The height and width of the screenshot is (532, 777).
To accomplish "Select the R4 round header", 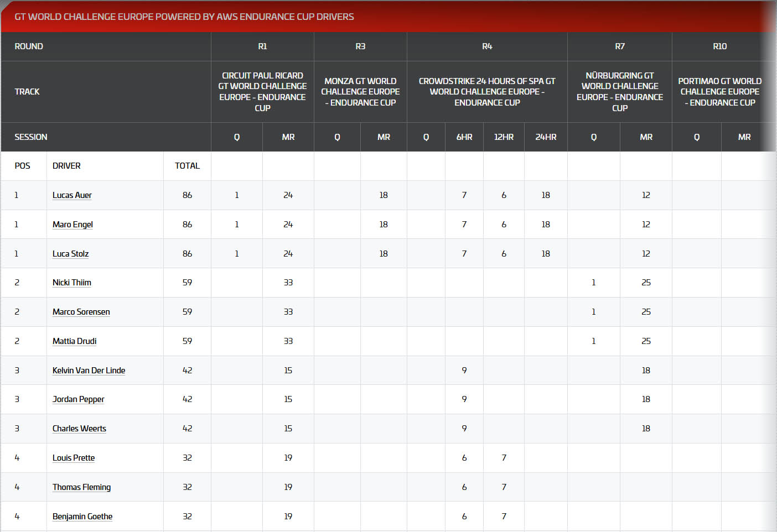I will coord(487,46).
